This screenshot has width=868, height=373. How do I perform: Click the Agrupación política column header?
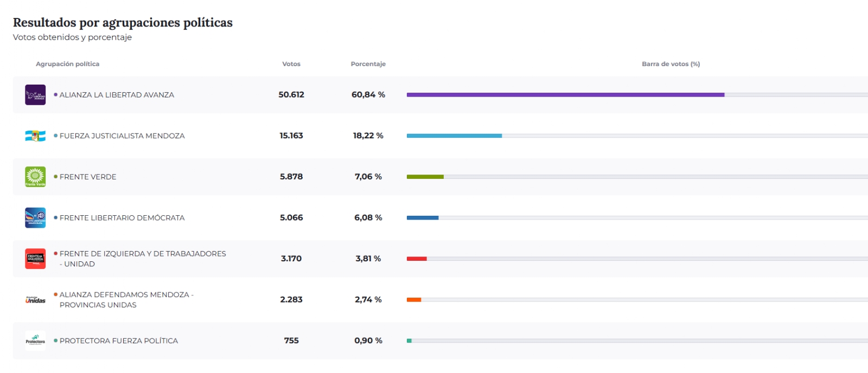point(68,64)
